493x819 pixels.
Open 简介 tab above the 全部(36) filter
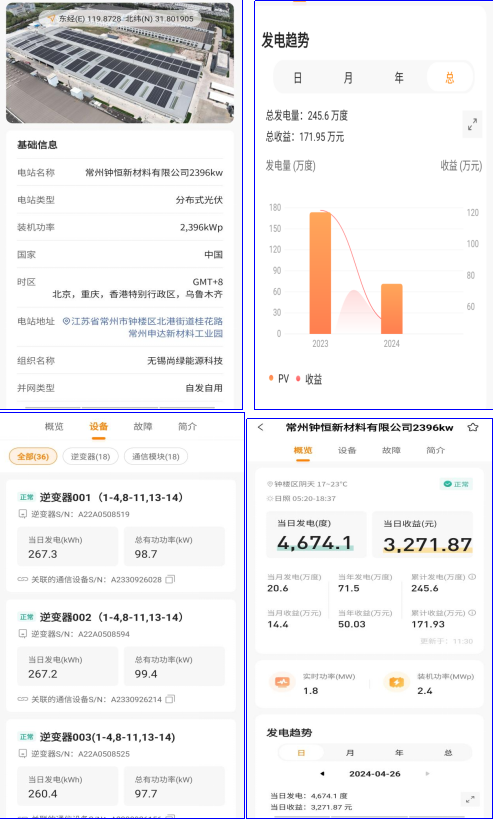click(187, 426)
